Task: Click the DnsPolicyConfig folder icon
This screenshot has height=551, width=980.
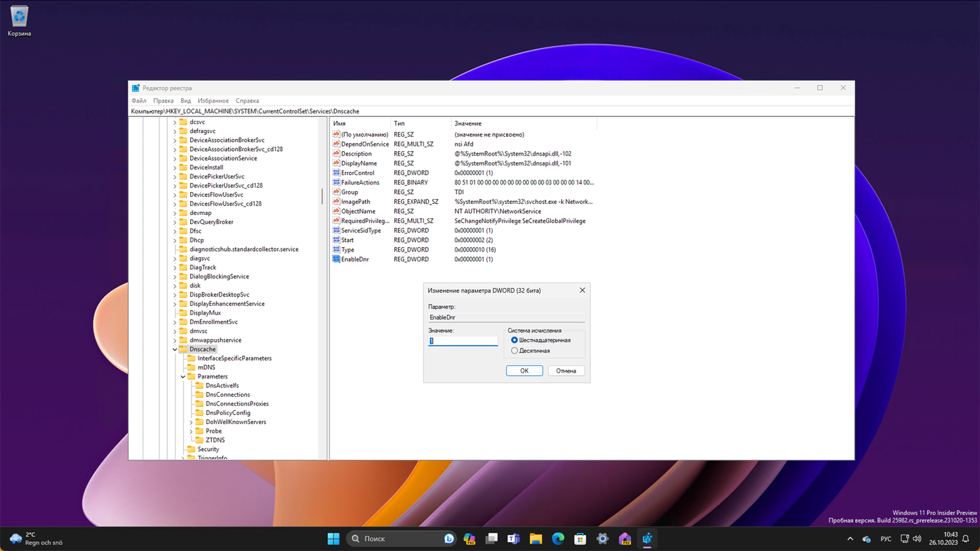Action: click(x=199, y=412)
